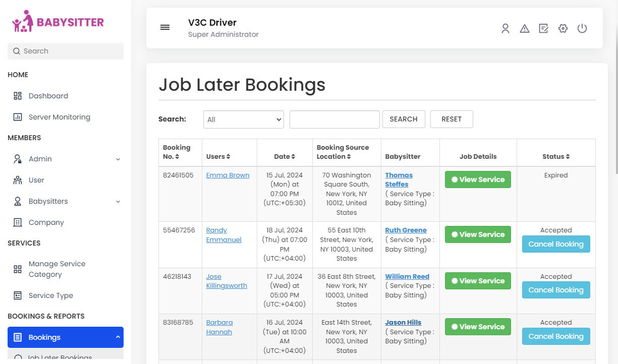The width and height of the screenshot is (618, 364).
Task: Click the hamburger menu icon beside V3C Driver
Action: [165, 27]
